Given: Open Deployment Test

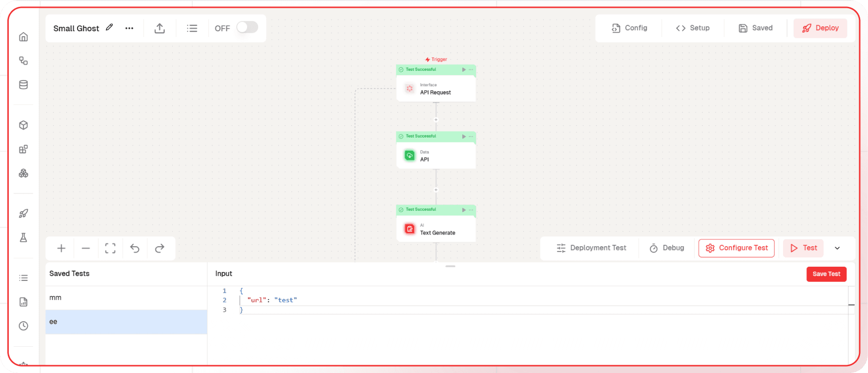Looking at the screenshot, I should 591,248.
